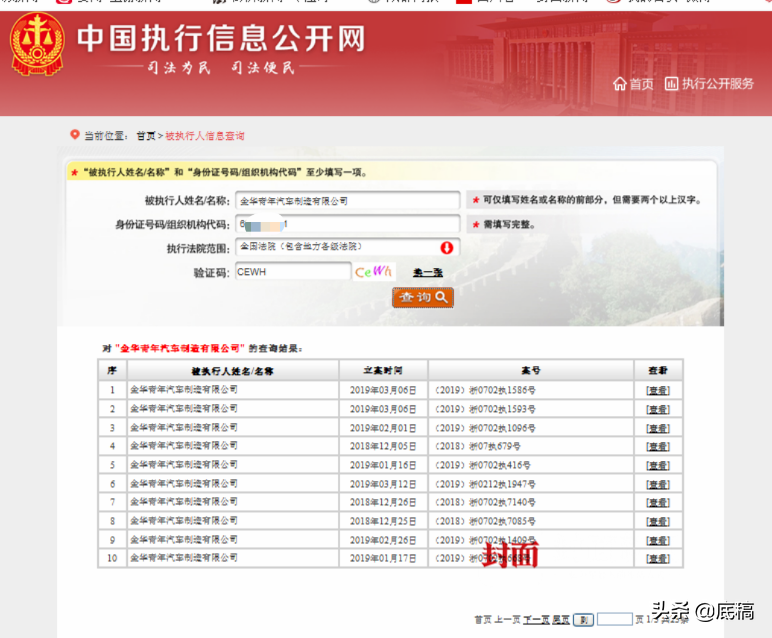Image resolution: width=772 pixels, height=638 pixels.
Task: Click the 中国执行信息公开网 site title
Action: pos(222,38)
